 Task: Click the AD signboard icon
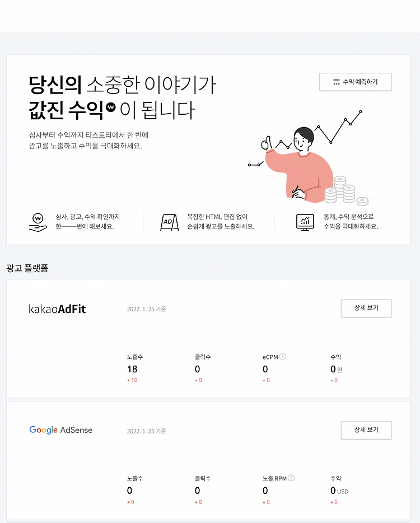tap(169, 222)
